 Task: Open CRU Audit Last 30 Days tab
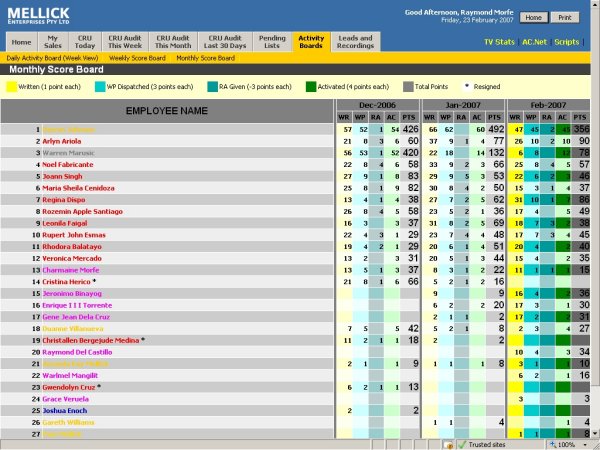pos(225,42)
